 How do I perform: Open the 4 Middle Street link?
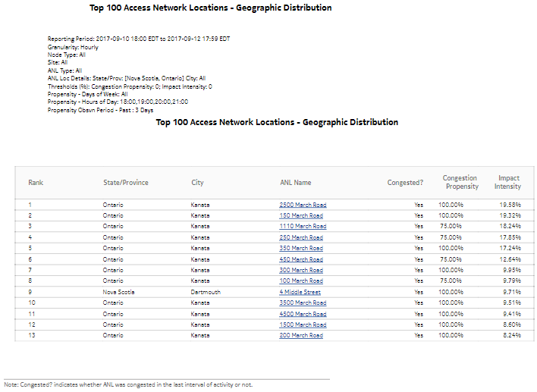(x=300, y=292)
